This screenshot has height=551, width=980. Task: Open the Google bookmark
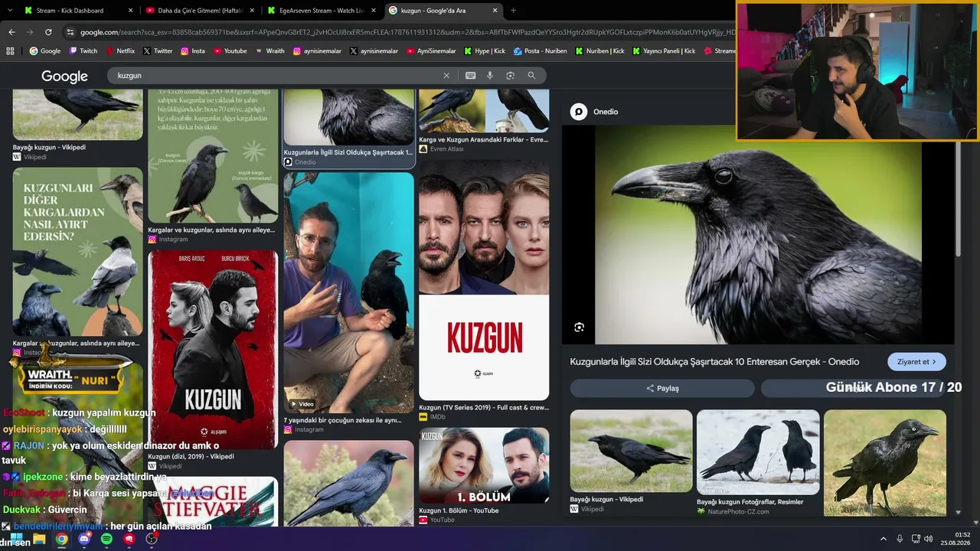45,51
